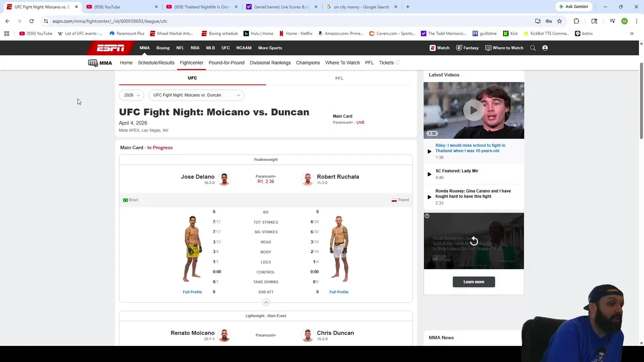Image resolution: width=644 pixels, height=362 pixels.
Task: Open ESPN Fantasy
Action: pyautogui.click(x=467, y=48)
